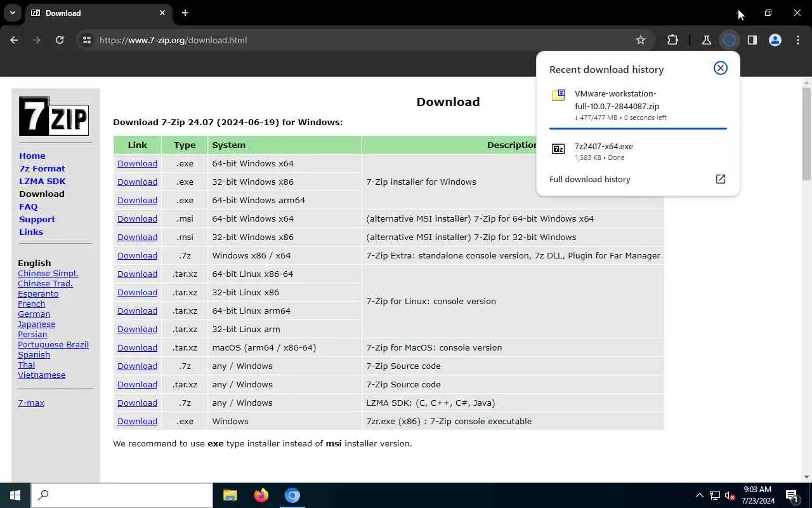Download the 7-Zip Extra .7z package

(x=137, y=255)
